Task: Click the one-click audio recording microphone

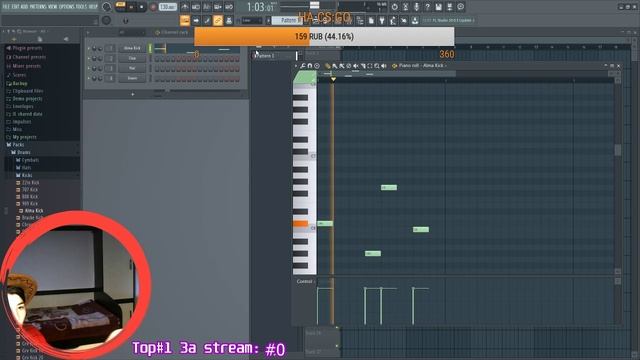Action: pos(416,7)
